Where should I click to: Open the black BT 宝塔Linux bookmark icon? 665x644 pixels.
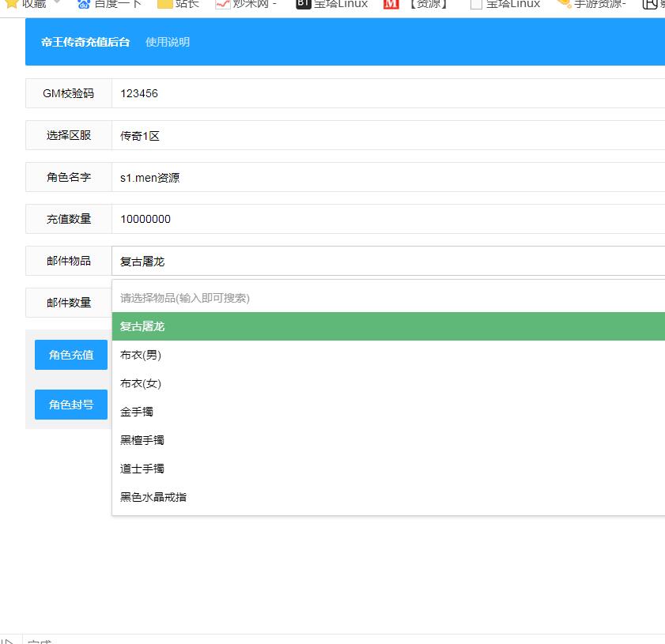[303, 4]
